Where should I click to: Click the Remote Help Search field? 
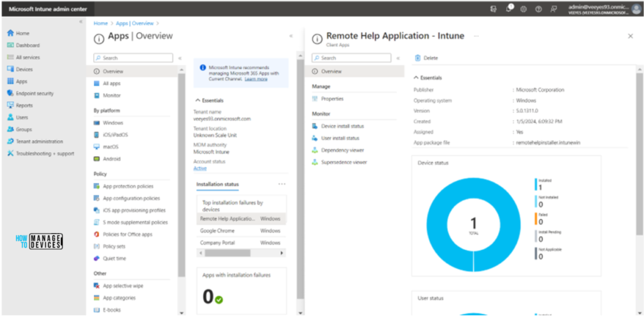351,58
